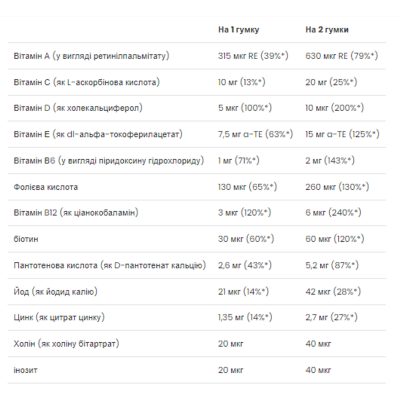Click the інозит row label
The width and height of the screenshot is (400, 400).
[25, 370]
